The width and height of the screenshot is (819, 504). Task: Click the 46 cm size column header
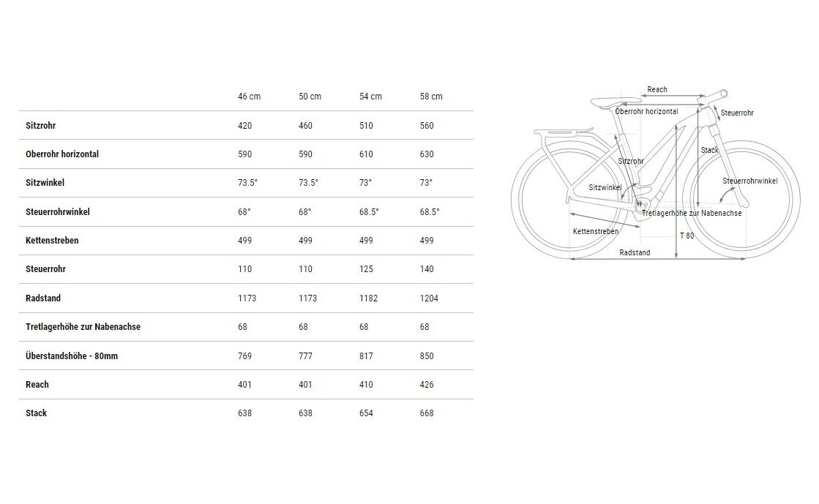click(249, 97)
